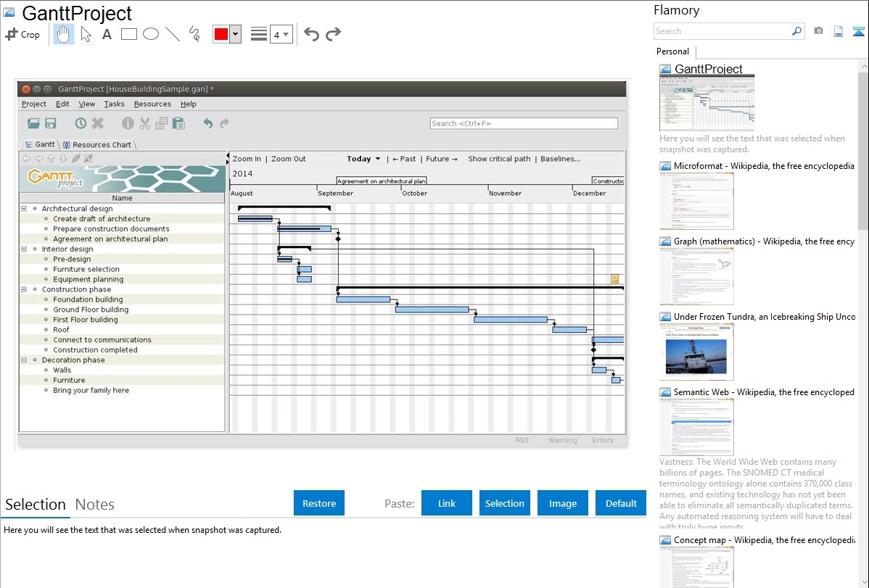Select the freehand scribble tool

194,34
